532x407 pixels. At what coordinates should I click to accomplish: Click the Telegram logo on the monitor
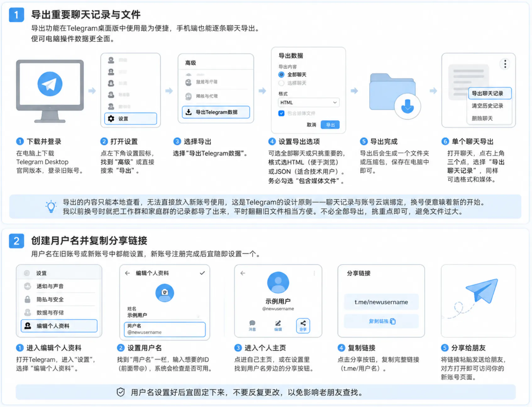coord(50,84)
